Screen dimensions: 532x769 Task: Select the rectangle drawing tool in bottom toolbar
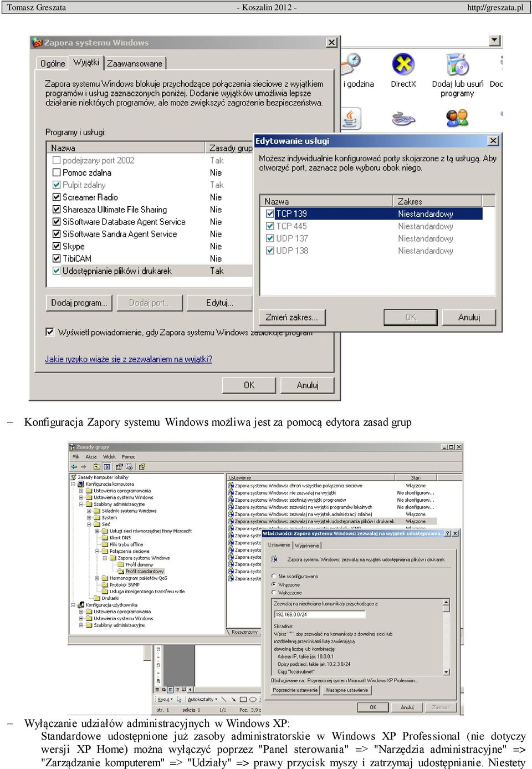click(243, 700)
